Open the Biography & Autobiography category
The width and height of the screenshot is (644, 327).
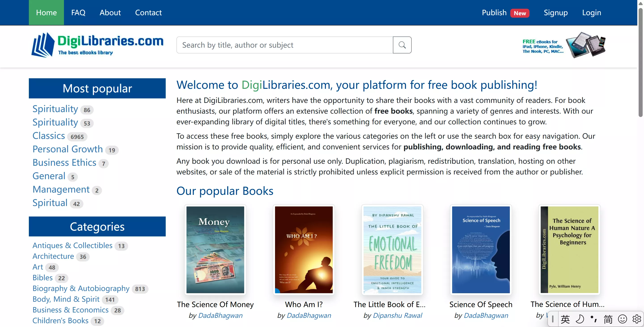pyautogui.click(x=80, y=288)
